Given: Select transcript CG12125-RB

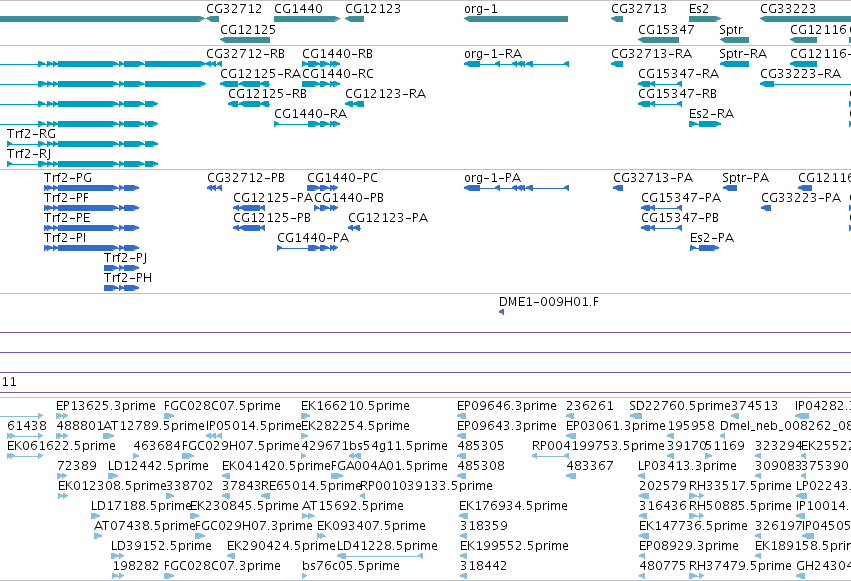Looking at the screenshot, I should pyautogui.click(x=268, y=94).
